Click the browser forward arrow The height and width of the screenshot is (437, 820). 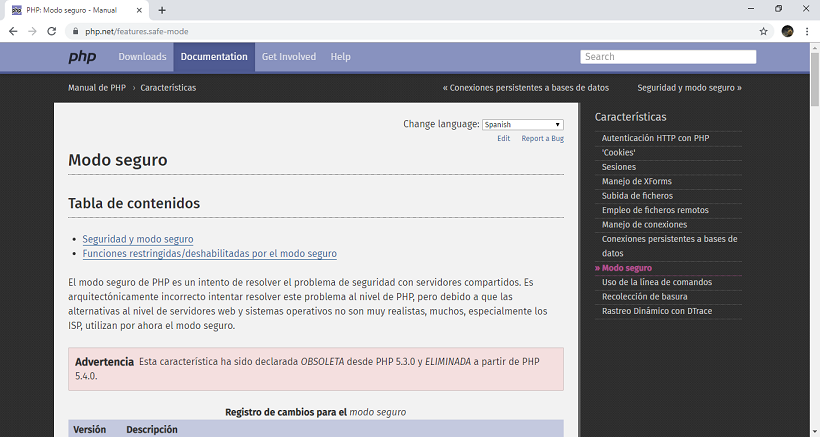click(x=32, y=31)
